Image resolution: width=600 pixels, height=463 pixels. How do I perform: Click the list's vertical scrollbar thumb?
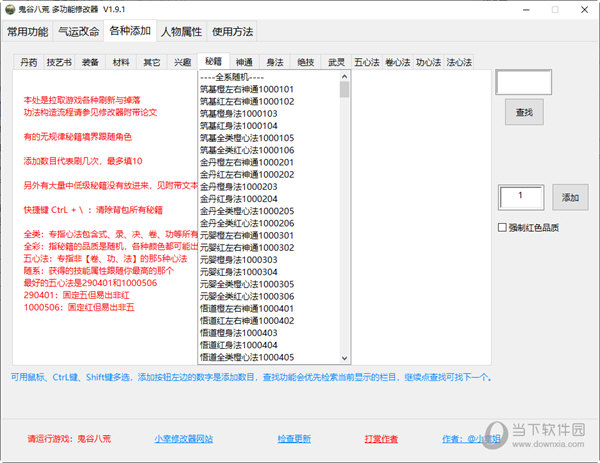click(x=344, y=90)
